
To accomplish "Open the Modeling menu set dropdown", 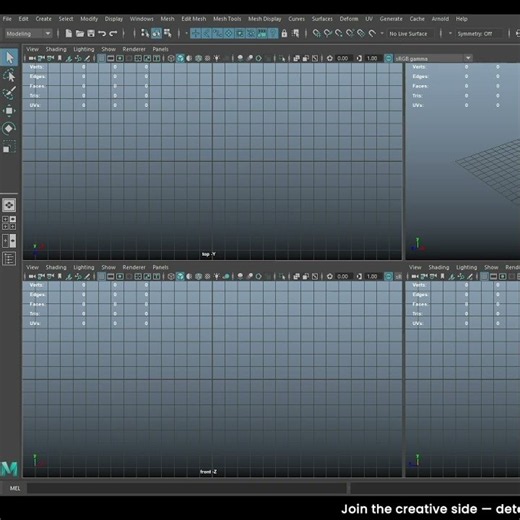I will coord(28,34).
